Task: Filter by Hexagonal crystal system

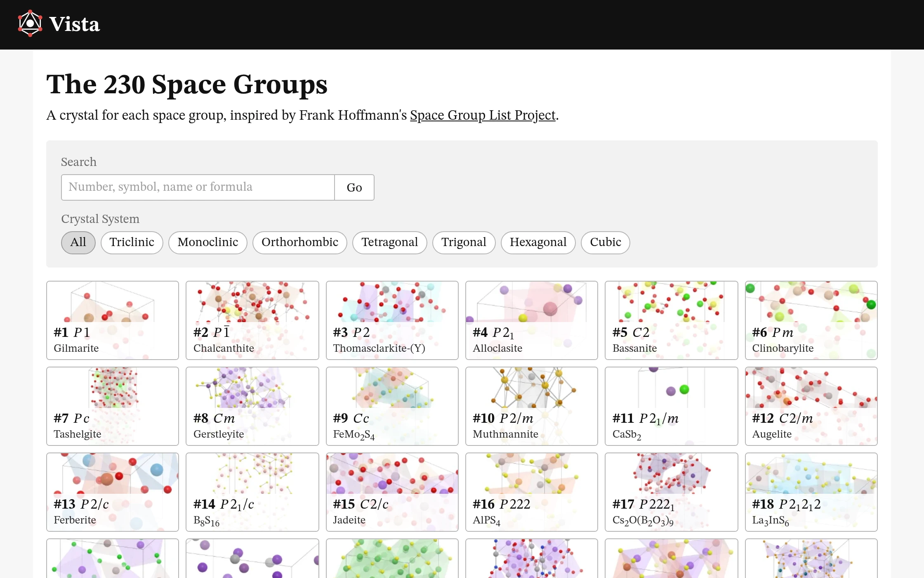Action: point(538,242)
